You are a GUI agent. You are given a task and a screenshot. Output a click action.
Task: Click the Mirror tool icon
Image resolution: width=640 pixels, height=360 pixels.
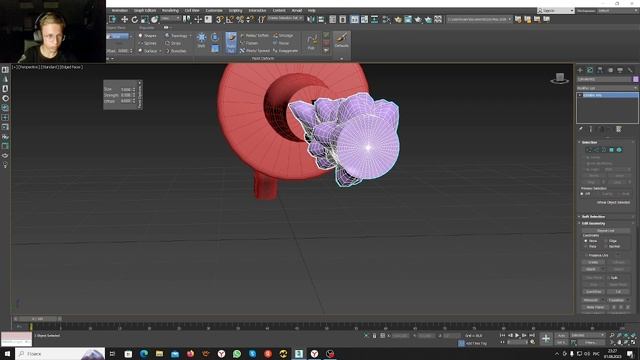point(311,19)
